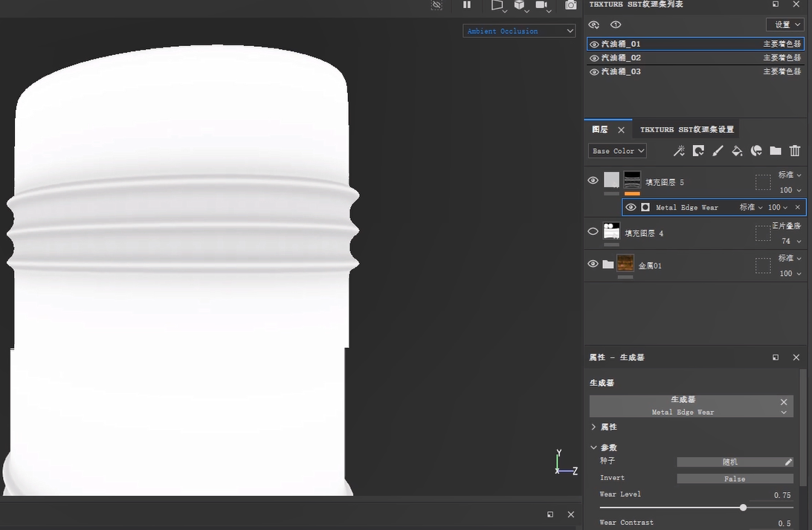The height and width of the screenshot is (530, 812).
Task: Open the Base Color channel dropdown
Action: 617,151
